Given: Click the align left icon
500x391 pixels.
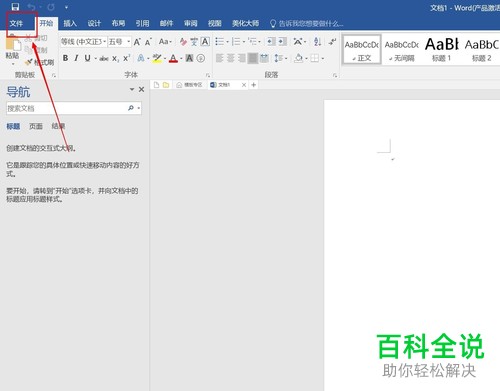Looking at the screenshot, I should 219,58.
